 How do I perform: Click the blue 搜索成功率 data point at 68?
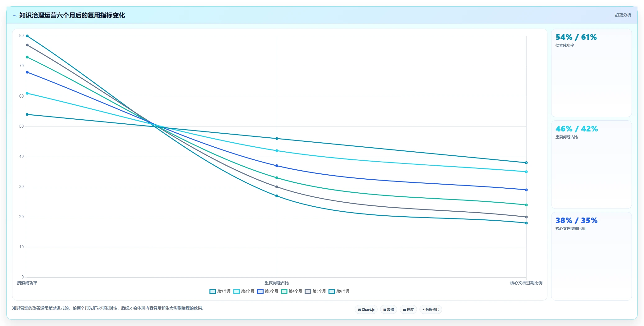click(x=27, y=72)
